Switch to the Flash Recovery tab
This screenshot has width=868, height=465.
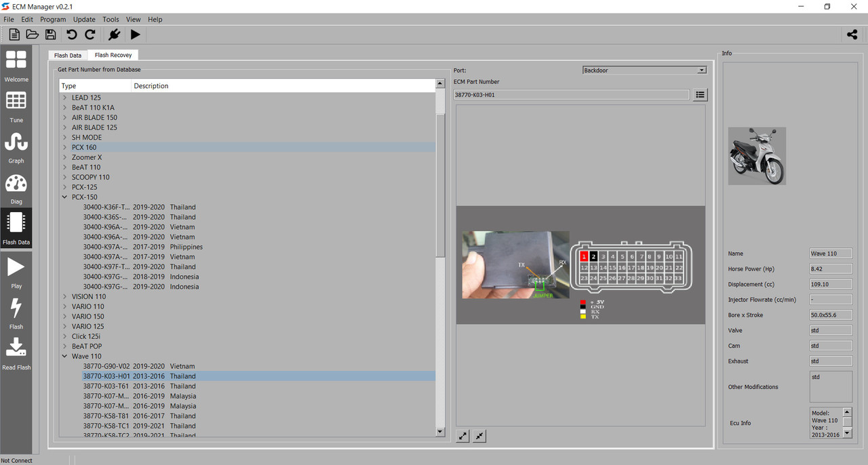click(113, 55)
